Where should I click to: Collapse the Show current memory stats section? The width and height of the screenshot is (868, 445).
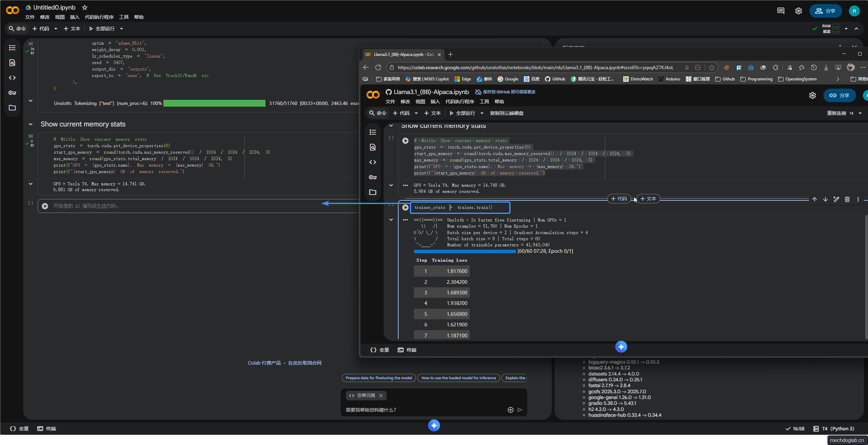[x=31, y=124]
